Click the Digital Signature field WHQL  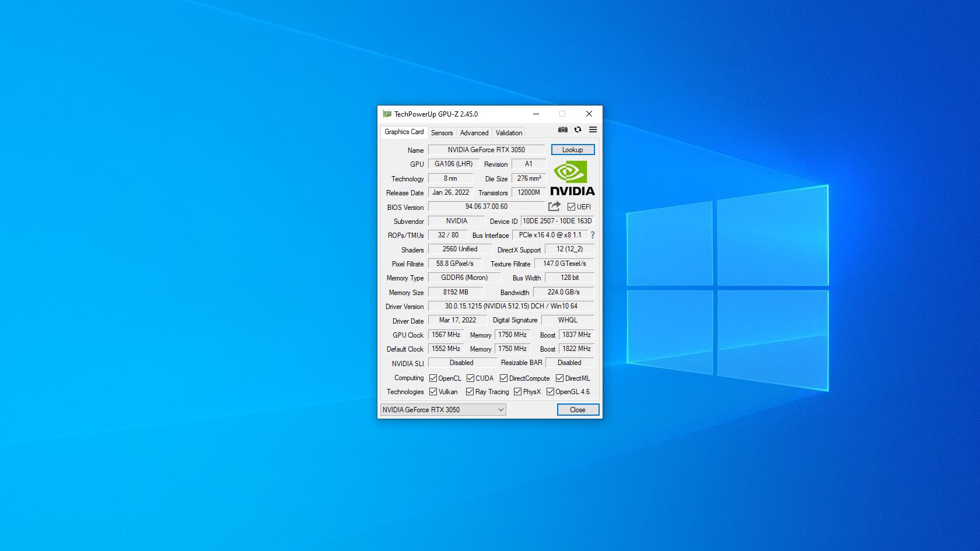pyautogui.click(x=568, y=320)
